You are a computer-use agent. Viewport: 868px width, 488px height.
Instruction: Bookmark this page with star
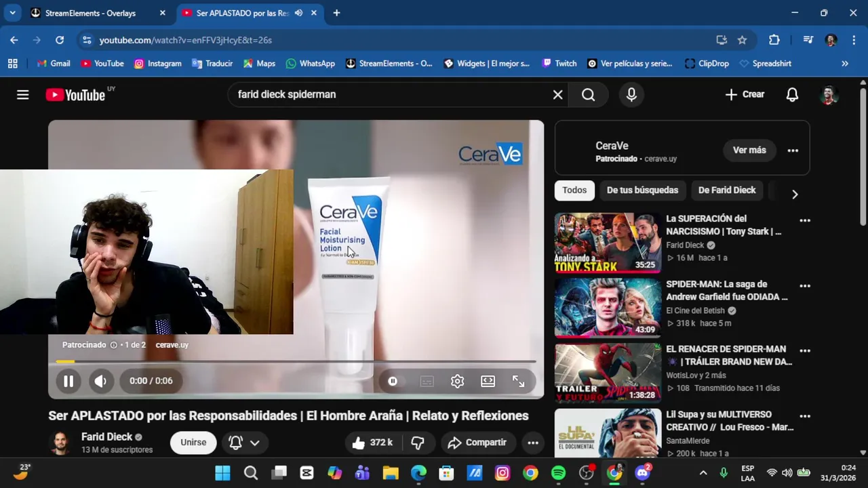742,40
